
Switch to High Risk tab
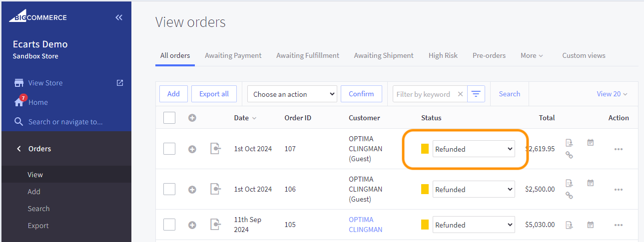[x=443, y=55]
